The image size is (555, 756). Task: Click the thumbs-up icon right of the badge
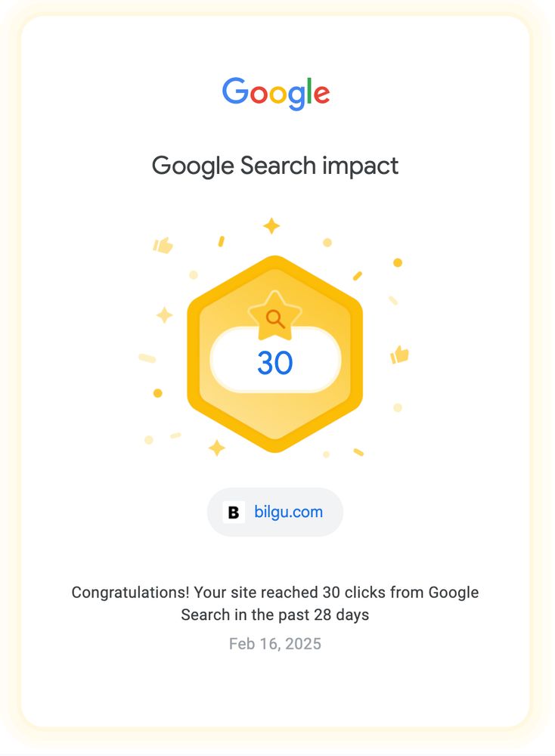[399, 355]
